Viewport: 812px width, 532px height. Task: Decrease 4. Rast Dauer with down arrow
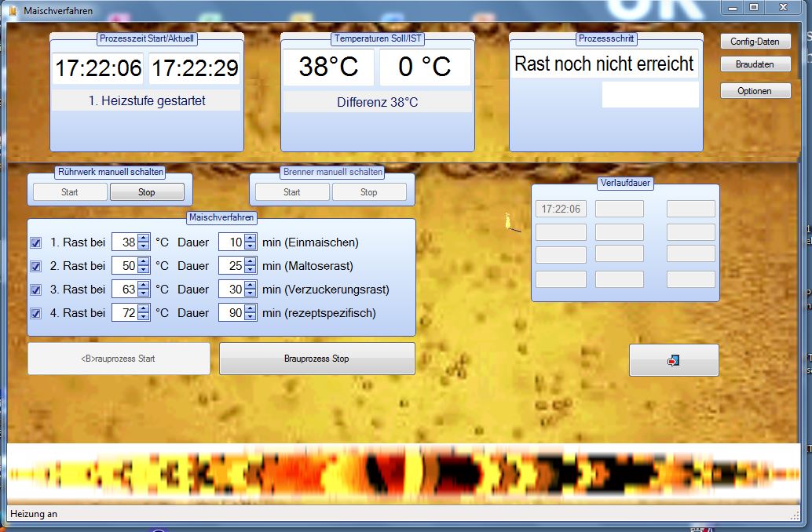pyautogui.click(x=251, y=317)
